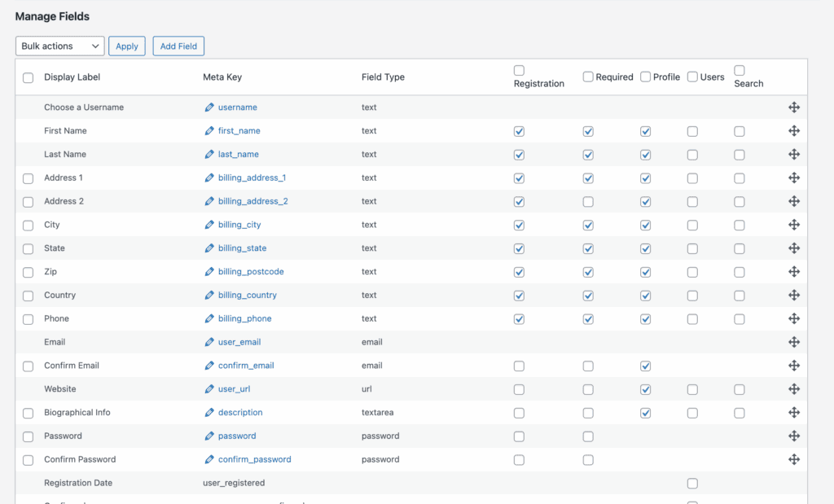The image size is (834, 504).
Task: Open the billing_phone meta key link
Action: point(244,318)
